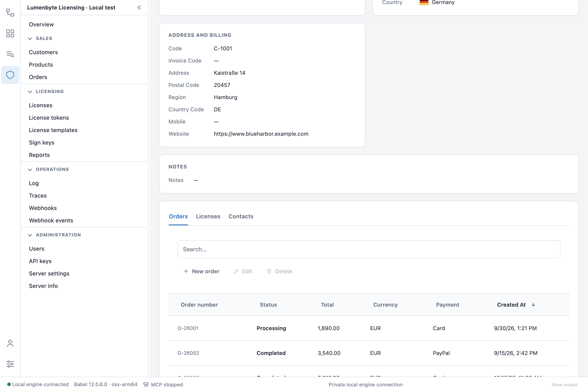Open Overview in the sidebar
The height and width of the screenshot is (392, 588).
[x=41, y=24]
